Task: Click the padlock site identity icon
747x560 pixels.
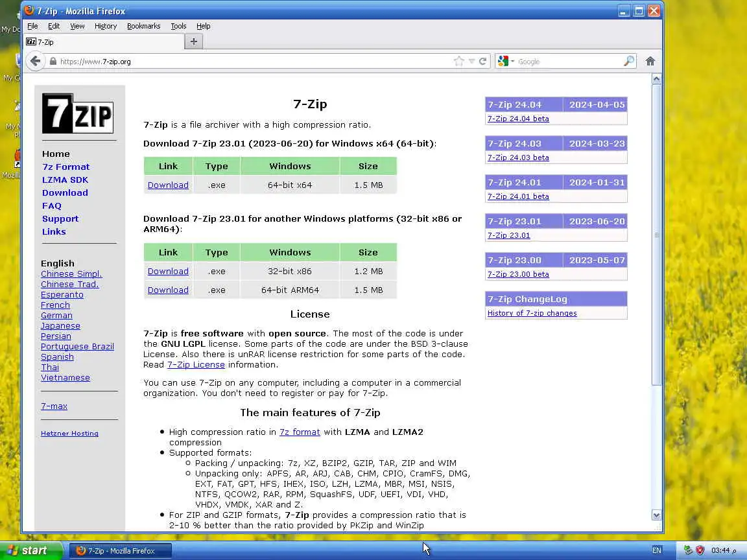Action: (x=53, y=62)
